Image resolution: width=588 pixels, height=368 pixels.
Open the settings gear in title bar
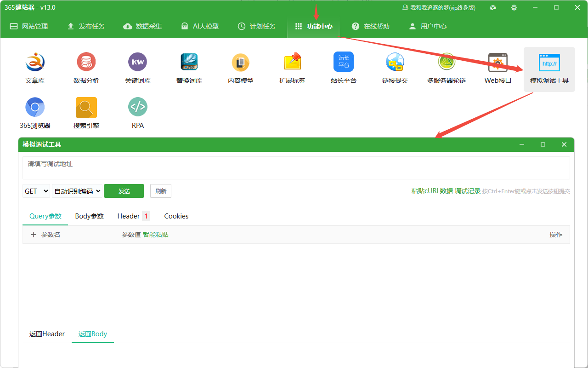[x=514, y=8]
